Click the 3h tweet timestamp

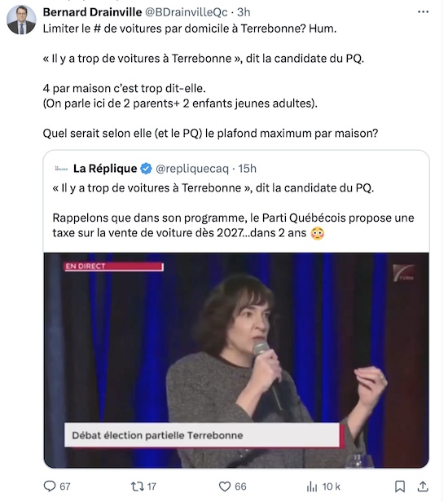click(x=244, y=12)
